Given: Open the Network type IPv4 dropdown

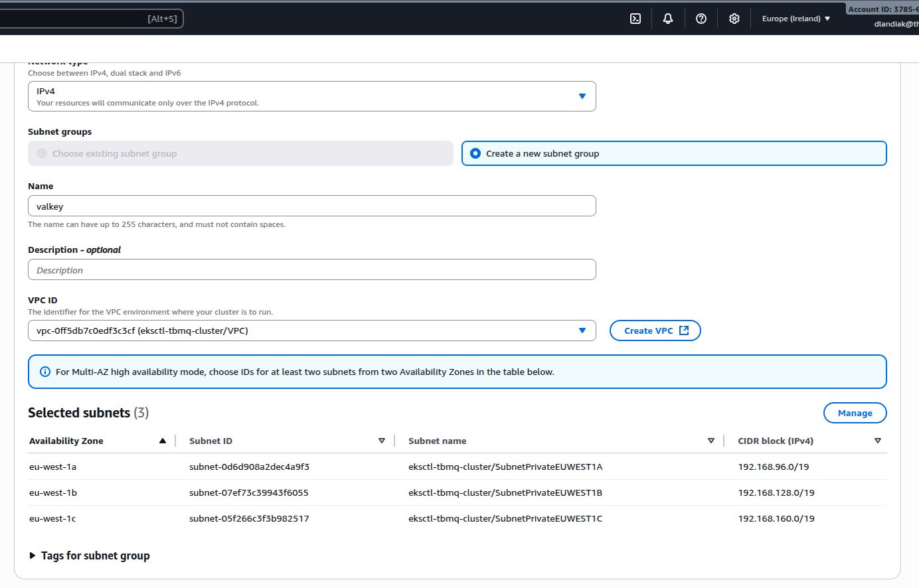Looking at the screenshot, I should (x=312, y=96).
